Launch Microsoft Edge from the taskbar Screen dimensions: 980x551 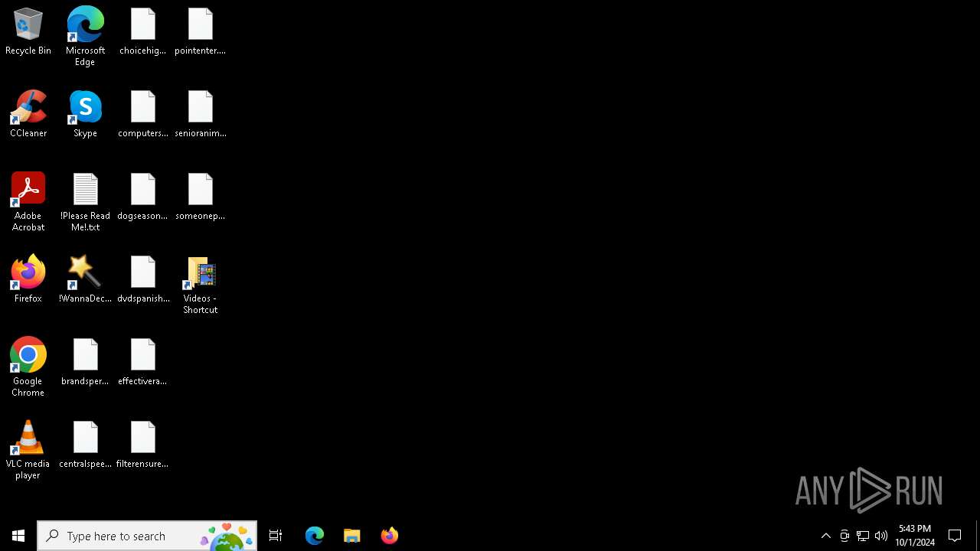pyautogui.click(x=315, y=536)
